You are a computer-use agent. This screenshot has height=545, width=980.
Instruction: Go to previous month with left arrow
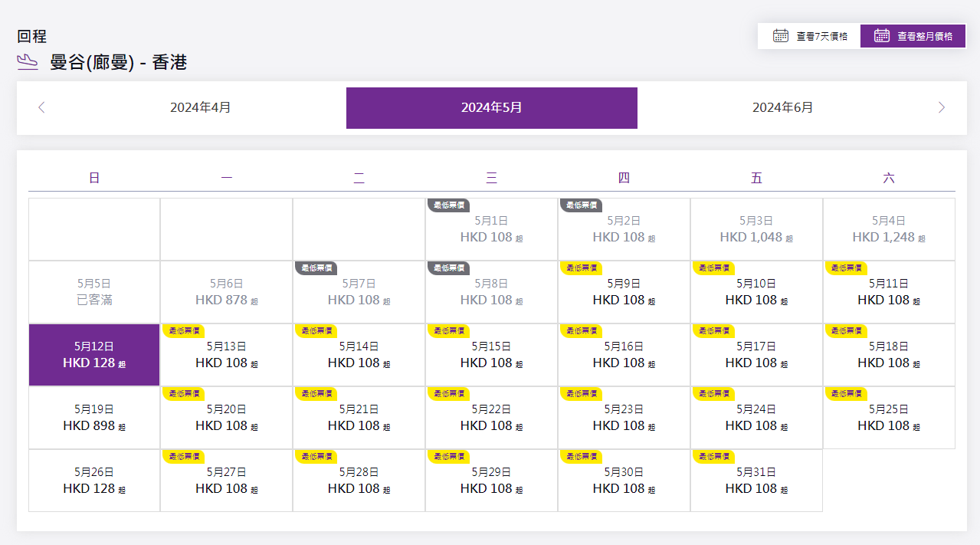tap(41, 107)
